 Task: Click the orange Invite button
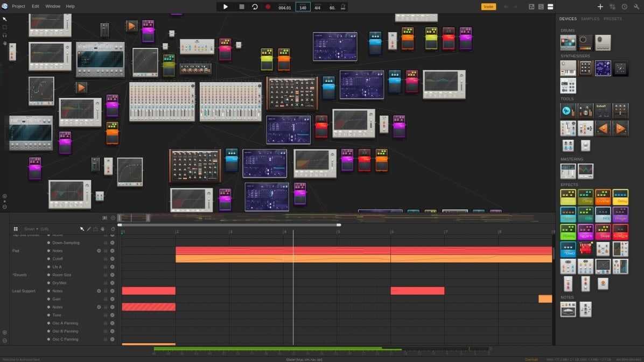tap(488, 7)
